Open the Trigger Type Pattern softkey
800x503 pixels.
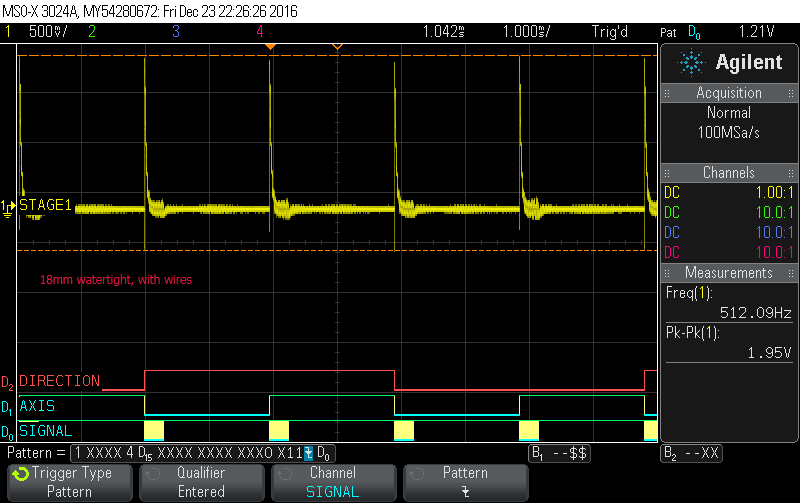pyautogui.click(x=69, y=482)
